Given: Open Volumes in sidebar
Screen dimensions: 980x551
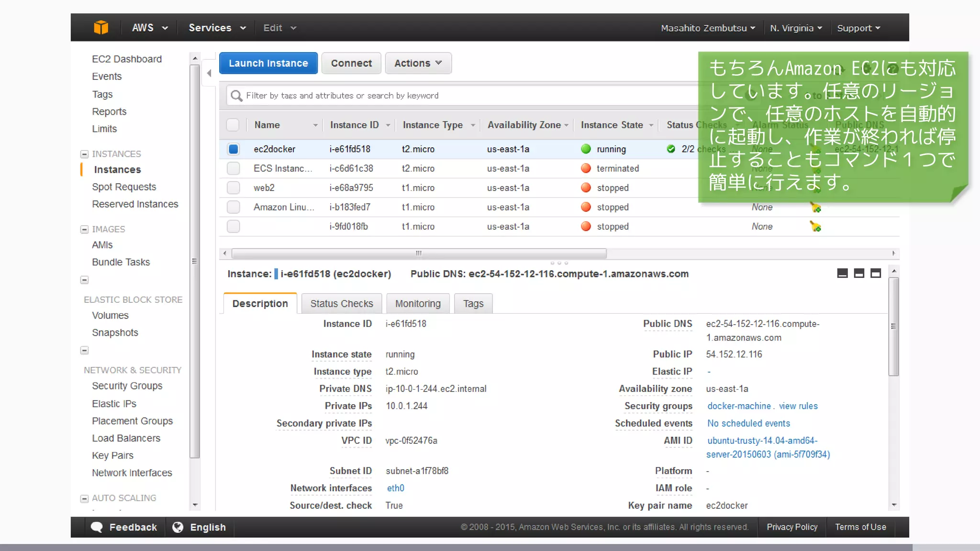Looking at the screenshot, I should pos(110,315).
